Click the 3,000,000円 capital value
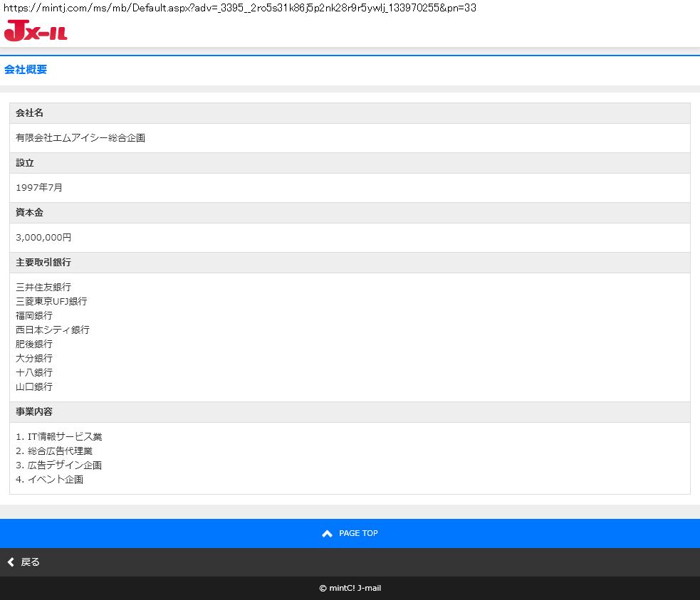Viewport: 700px width, 600px height. [43, 238]
